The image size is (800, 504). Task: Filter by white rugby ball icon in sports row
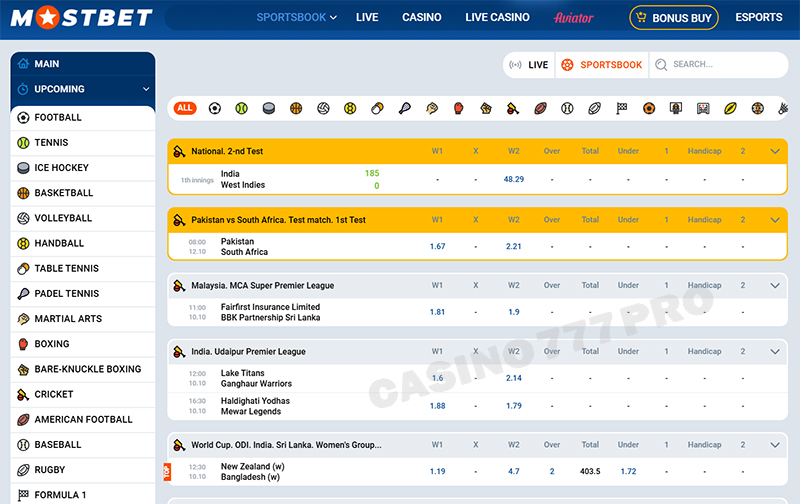point(594,108)
